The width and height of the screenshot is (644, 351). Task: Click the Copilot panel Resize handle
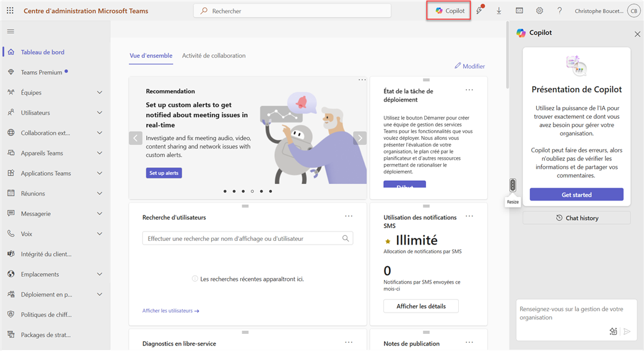513,184
